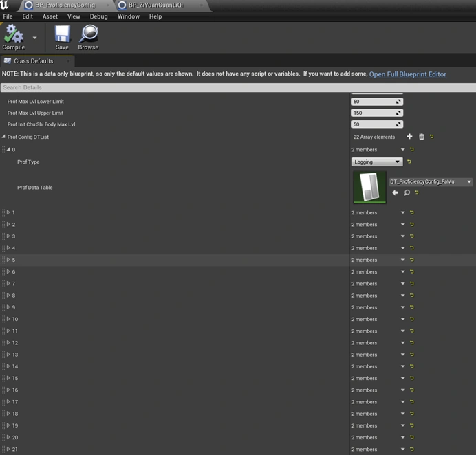The width and height of the screenshot is (476, 455).
Task: Grab the drag handle of element 8
Action: click(3, 295)
